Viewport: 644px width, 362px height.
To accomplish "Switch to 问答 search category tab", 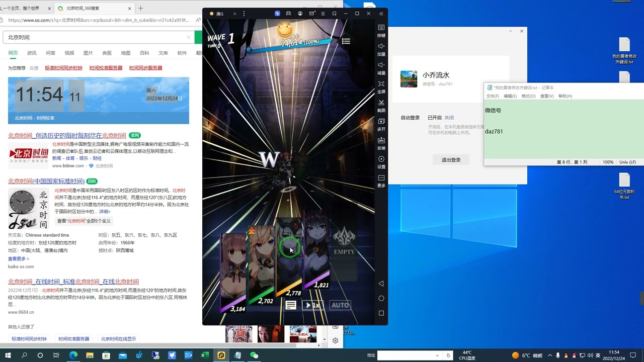I will [x=50, y=53].
